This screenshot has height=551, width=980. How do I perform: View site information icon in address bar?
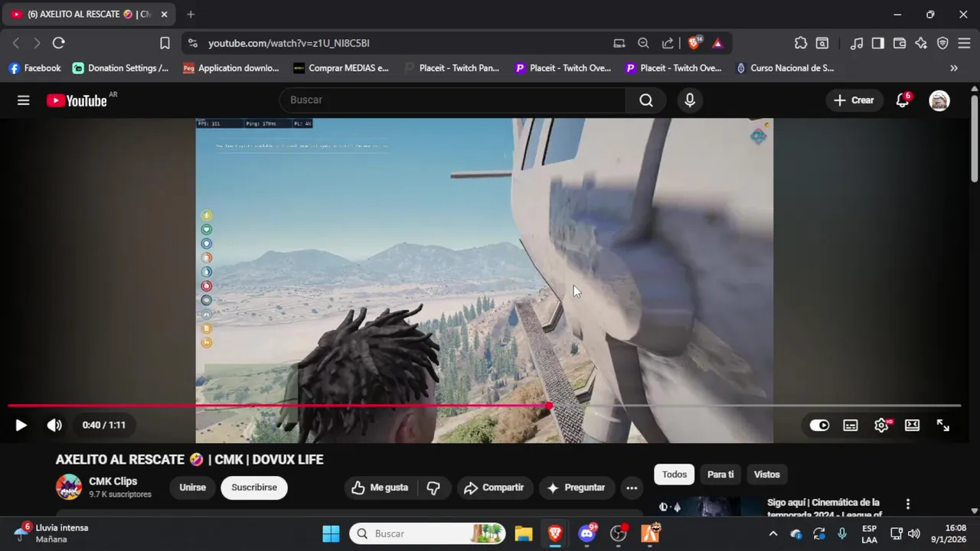(192, 44)
